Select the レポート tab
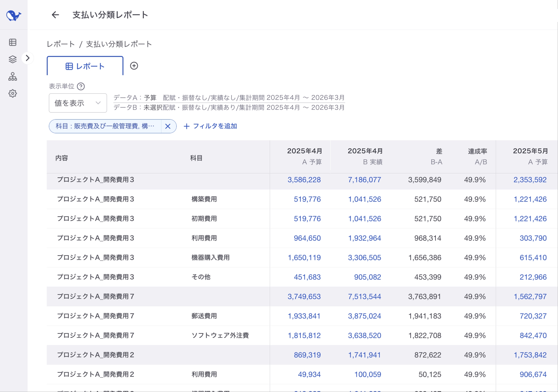Screen dimensions: 558x392 [85, 66]
